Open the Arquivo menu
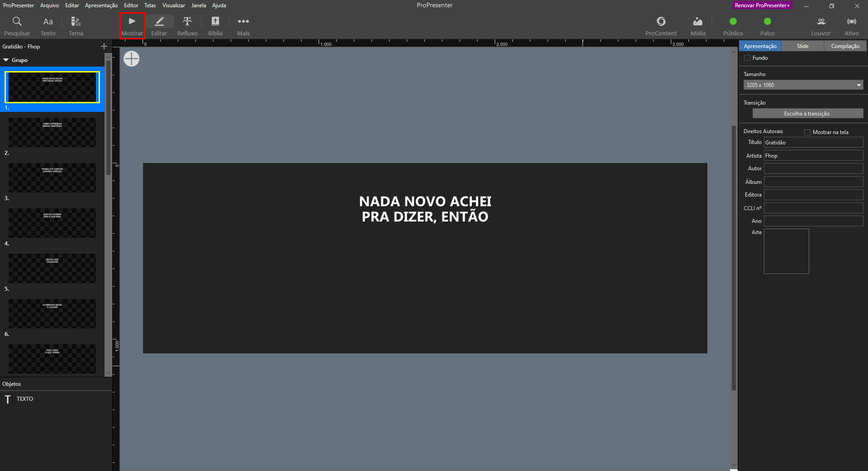The height and width of the screenshot is (471, 868). [x=50, y=5]
